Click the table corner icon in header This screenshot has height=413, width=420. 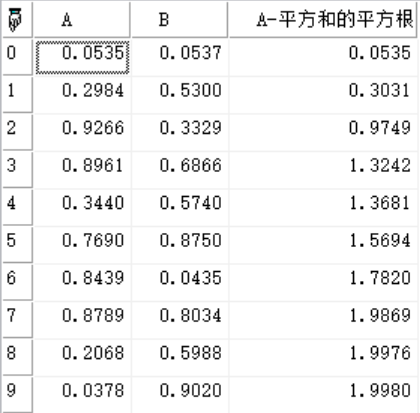click(15, 20)
